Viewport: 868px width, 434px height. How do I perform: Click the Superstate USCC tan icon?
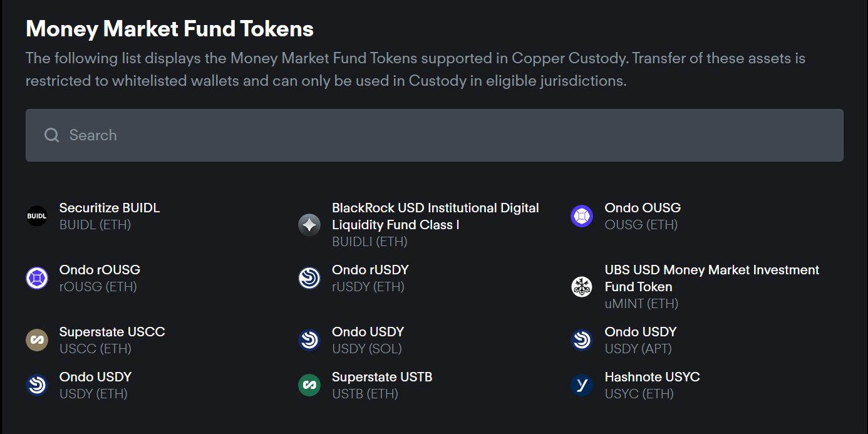click(x=37, y=340)
